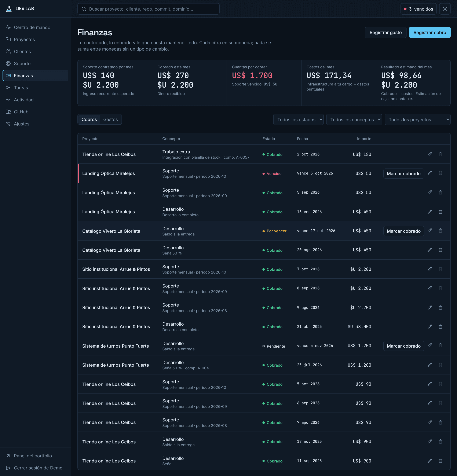Click Cerrar sesión de Demo
Screen dimensions: 457x476
coord(36,468)
